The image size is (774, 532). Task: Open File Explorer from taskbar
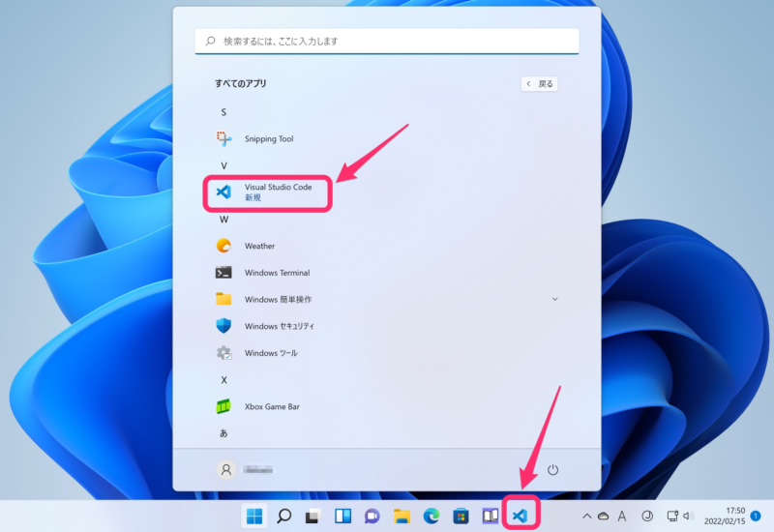tap(402, 517)
